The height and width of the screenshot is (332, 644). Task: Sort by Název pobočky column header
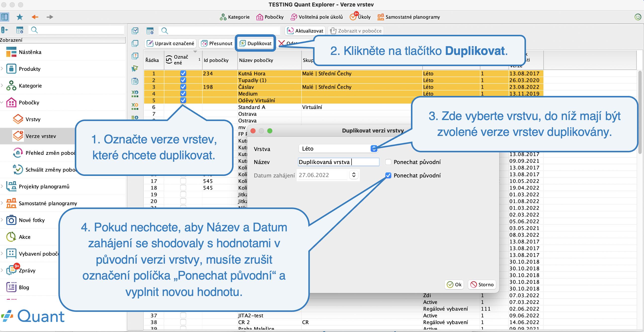coord(270,60)
